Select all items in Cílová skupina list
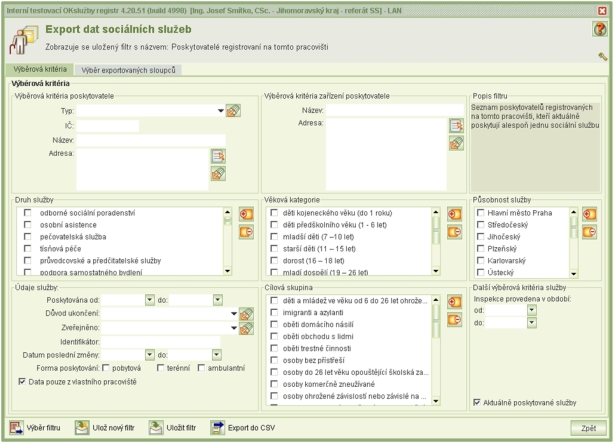 pos(454,302)
